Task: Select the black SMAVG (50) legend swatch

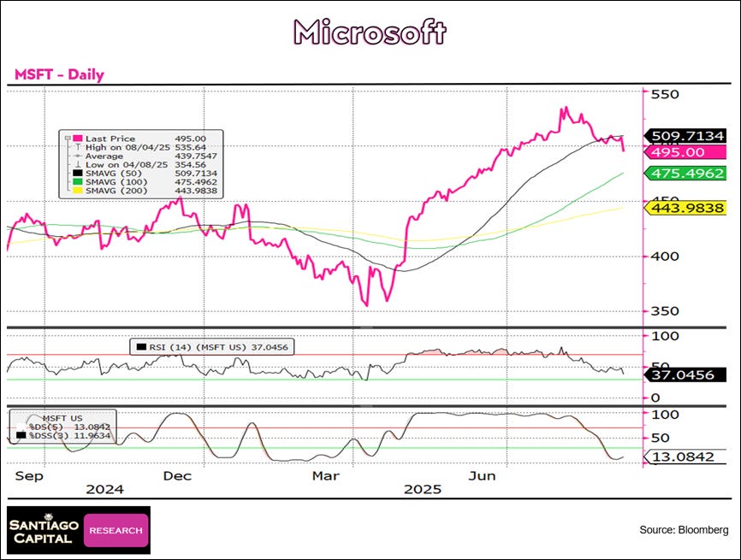Action: (78, 174)
